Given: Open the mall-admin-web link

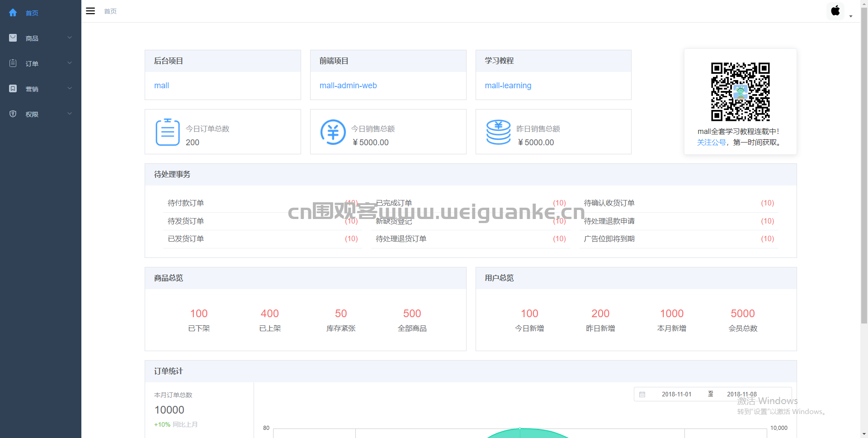Looking at the screenshot, I should (x=348, y=86).
